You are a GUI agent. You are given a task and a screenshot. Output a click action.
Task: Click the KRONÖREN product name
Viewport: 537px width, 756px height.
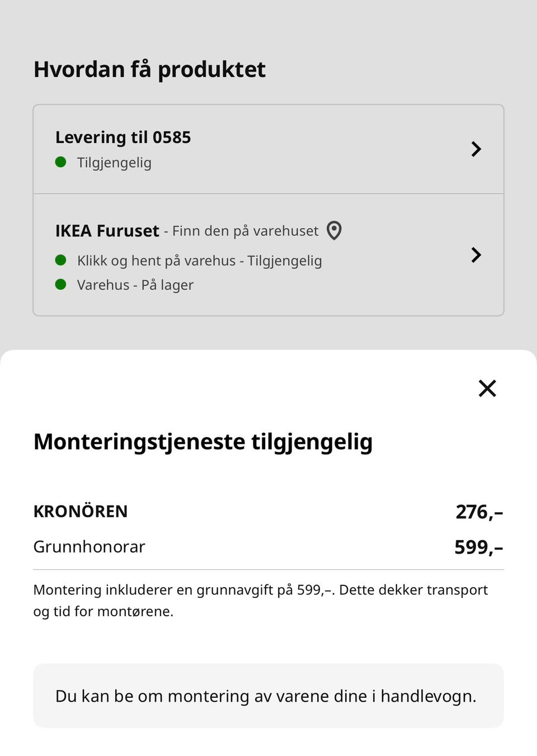tap(81, 511)
